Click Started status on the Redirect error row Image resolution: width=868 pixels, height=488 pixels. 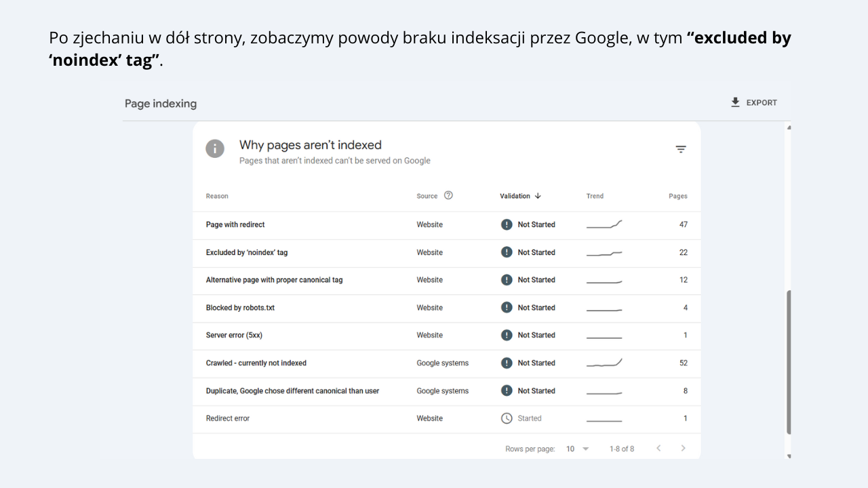(530, 418)
